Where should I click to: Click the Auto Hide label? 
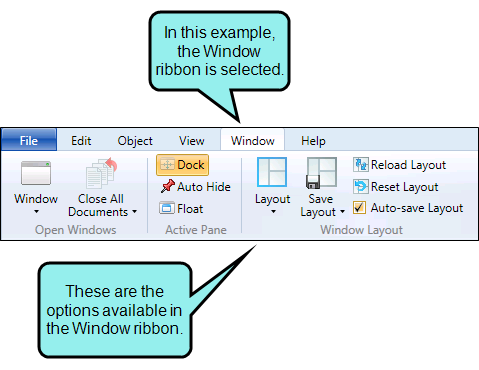point(204,187)
